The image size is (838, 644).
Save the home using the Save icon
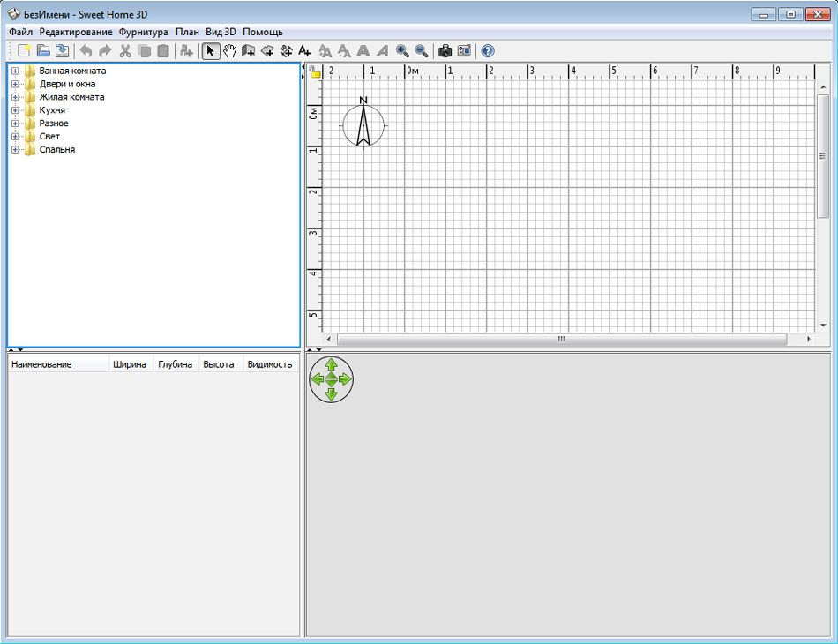[x=63, y=51]
